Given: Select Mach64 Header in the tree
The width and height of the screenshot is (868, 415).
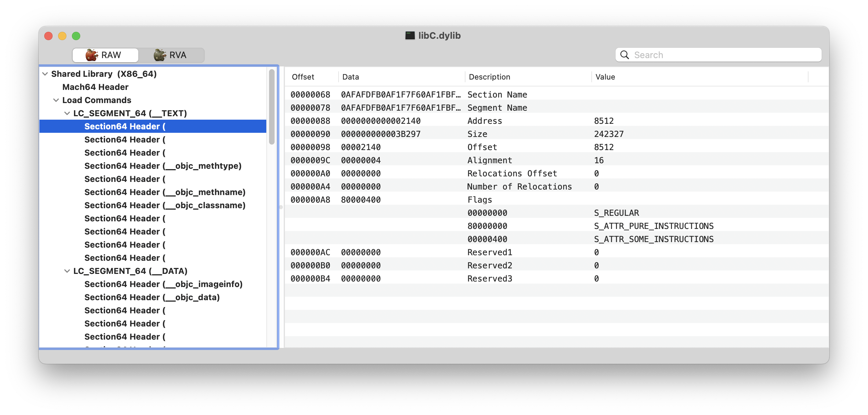Looking at the screenshot, I should click(x=95, y=87).
